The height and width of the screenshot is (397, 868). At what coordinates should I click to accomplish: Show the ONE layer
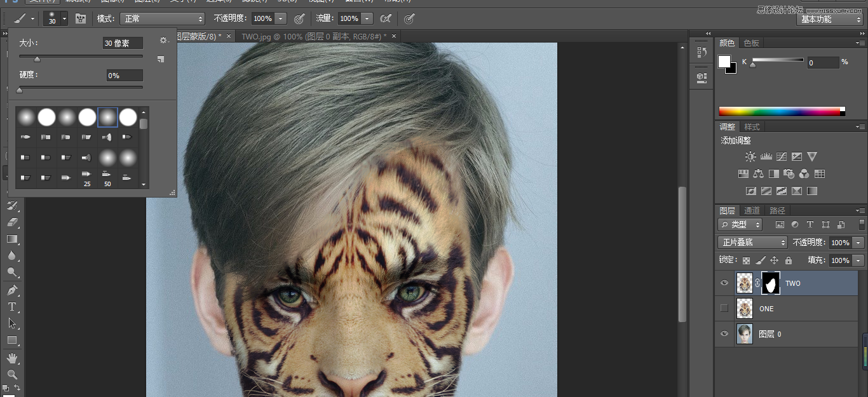tap(724, 309)
